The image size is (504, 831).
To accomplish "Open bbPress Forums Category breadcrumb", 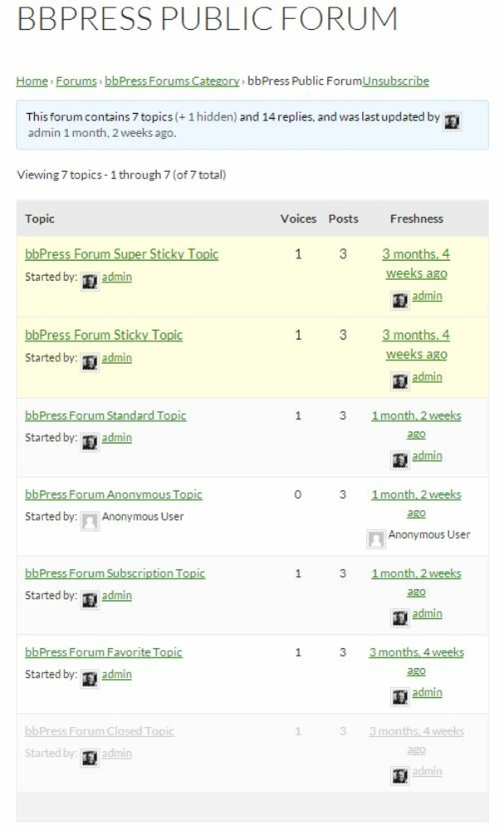I will tap(172, 81).
